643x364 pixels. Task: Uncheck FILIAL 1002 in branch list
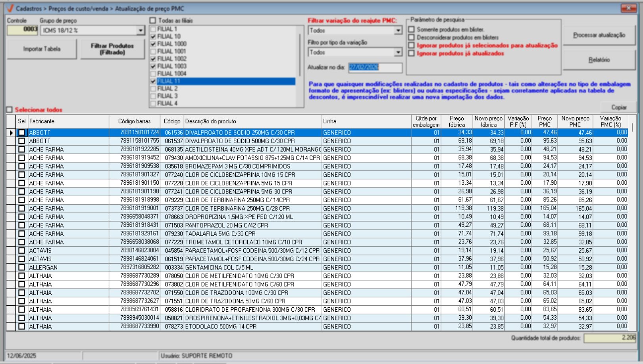click(153, 59)
